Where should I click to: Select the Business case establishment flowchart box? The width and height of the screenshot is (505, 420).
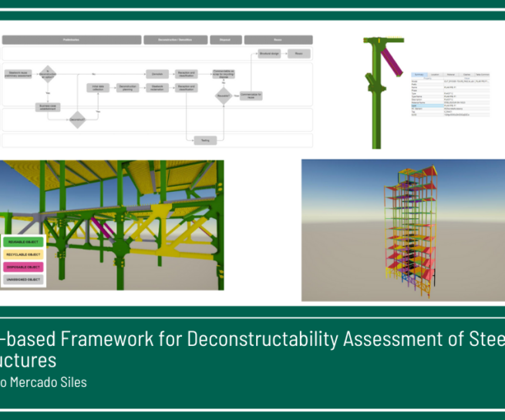(x=47, y=107)
